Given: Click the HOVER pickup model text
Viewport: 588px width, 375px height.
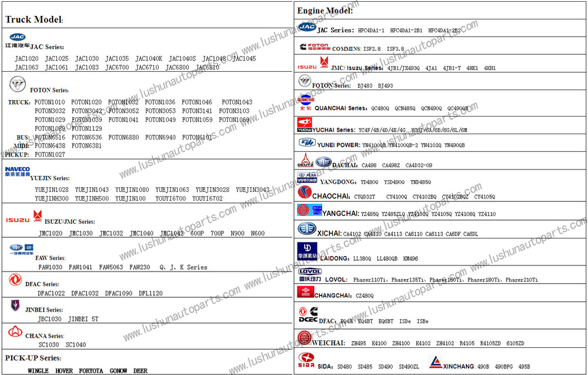Looking at the screenshot, I should pos(64,370).
